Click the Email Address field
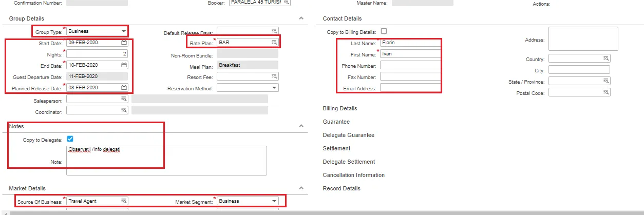The width and height of the screenshot is (644, 215). pos(411,88)
